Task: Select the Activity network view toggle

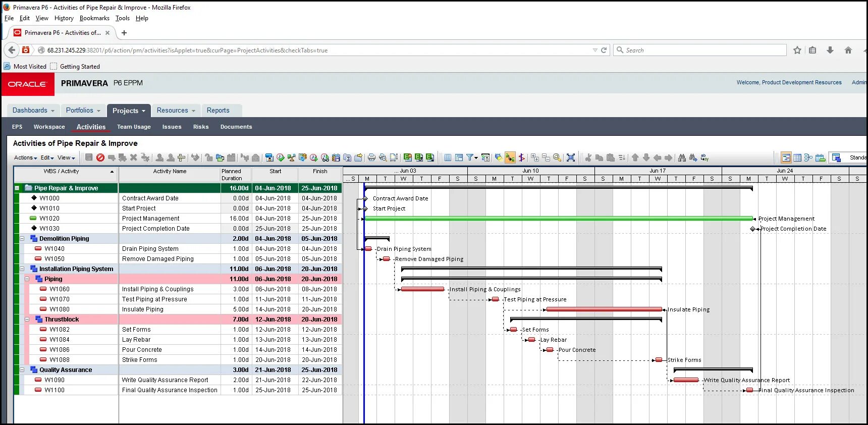Action: 808,157
